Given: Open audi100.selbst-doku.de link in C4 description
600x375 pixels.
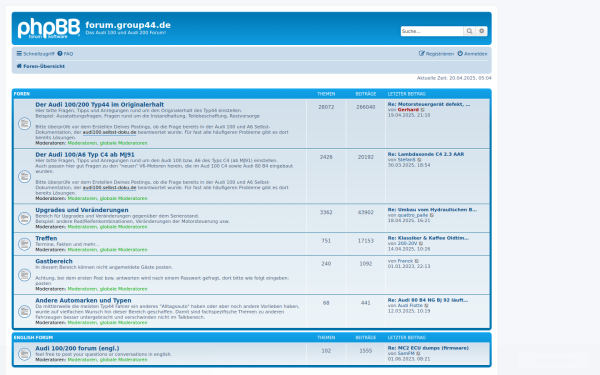Looking at the screenshot, I should [x=109, y=188].
